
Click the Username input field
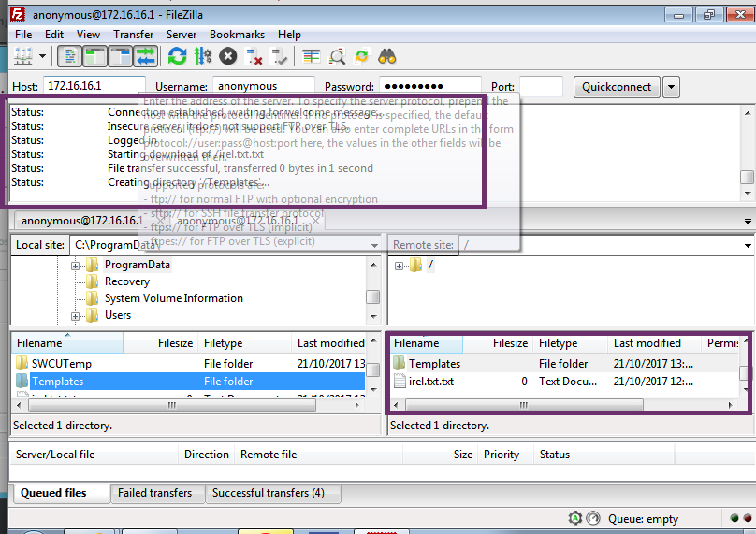tap(264, 86)
